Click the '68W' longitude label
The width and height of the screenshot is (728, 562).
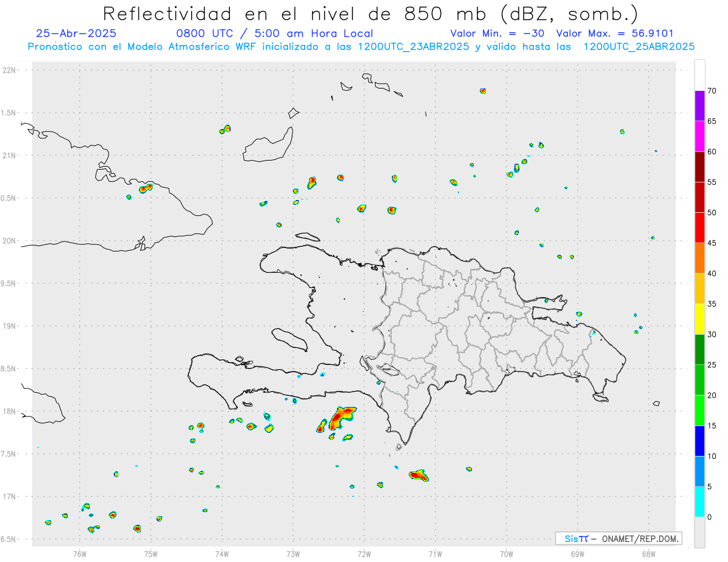click(x=649, y=554)
